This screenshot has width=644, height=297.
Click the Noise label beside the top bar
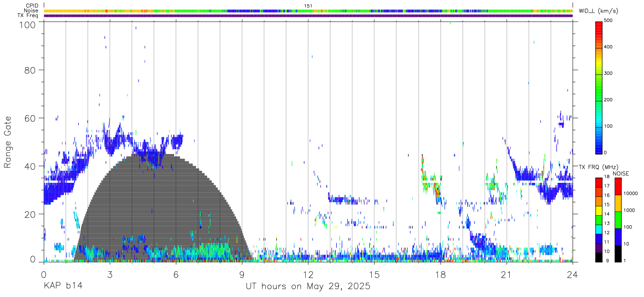pos(31,10)
